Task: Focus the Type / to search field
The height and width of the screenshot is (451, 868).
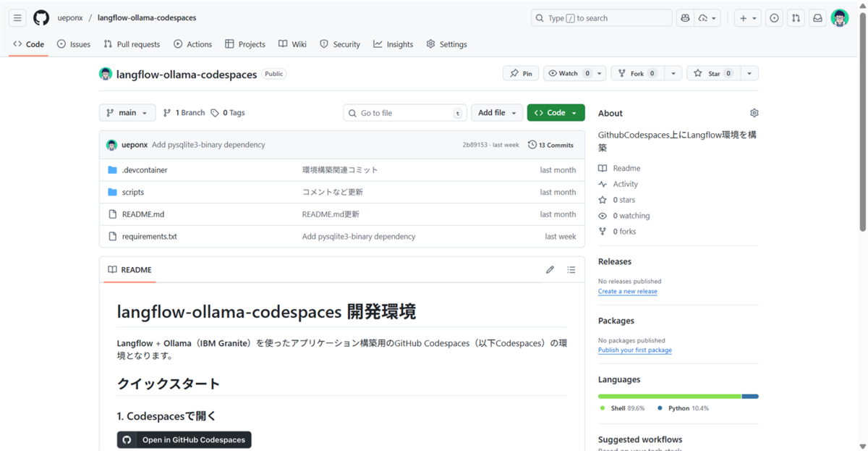Action: tap(602, 18)
